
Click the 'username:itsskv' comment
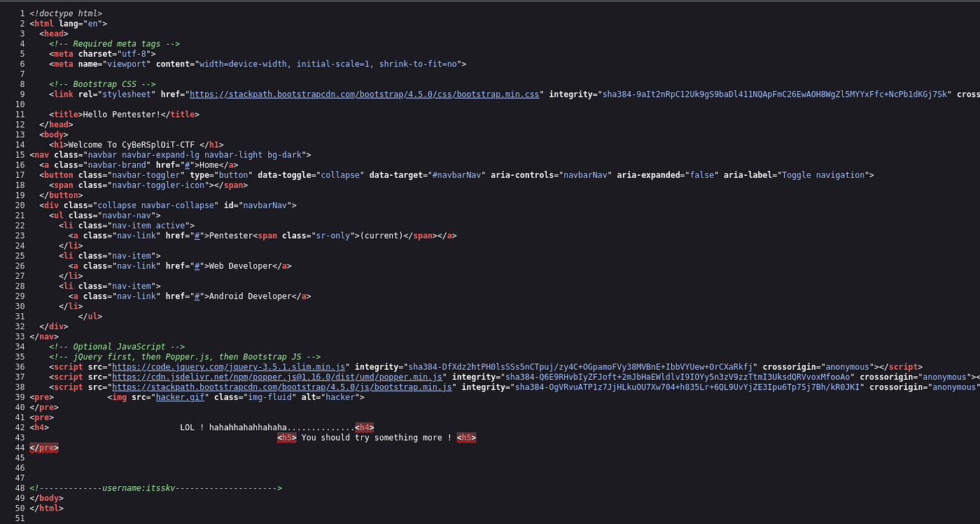click(155, 488)
